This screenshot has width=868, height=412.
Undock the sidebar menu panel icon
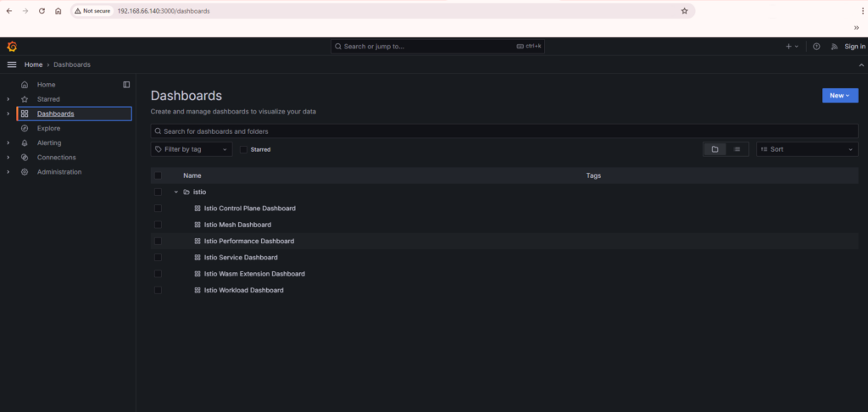pos(126,85)
